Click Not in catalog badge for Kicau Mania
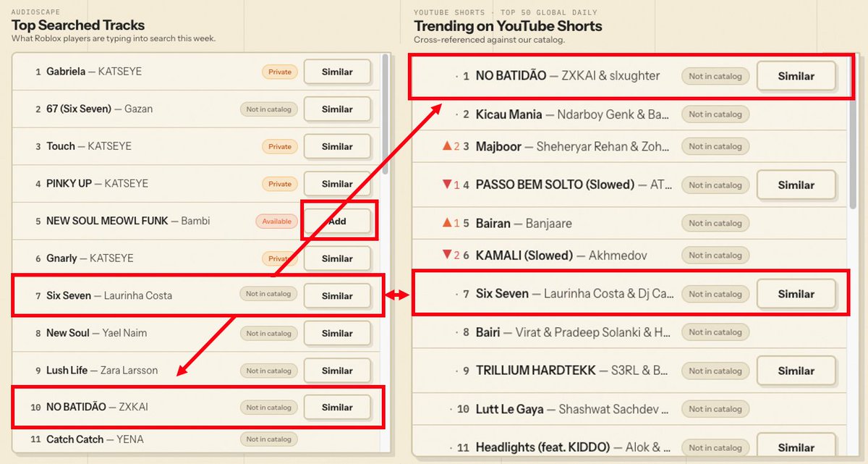The image size is (868, 464). (x=715, y=114)
